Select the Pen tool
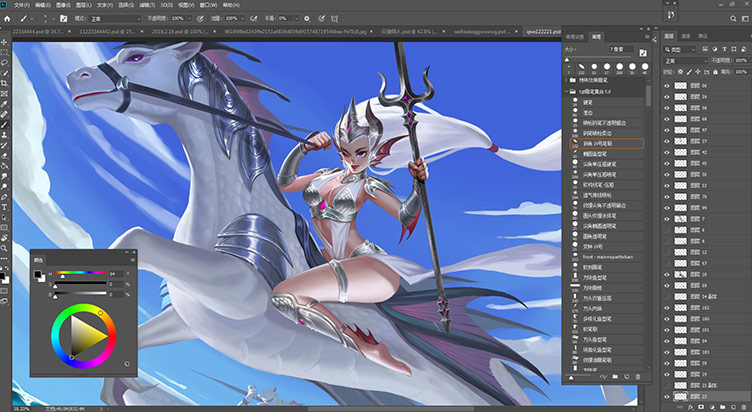Viewport: 752px width, 412px height. 4,197
